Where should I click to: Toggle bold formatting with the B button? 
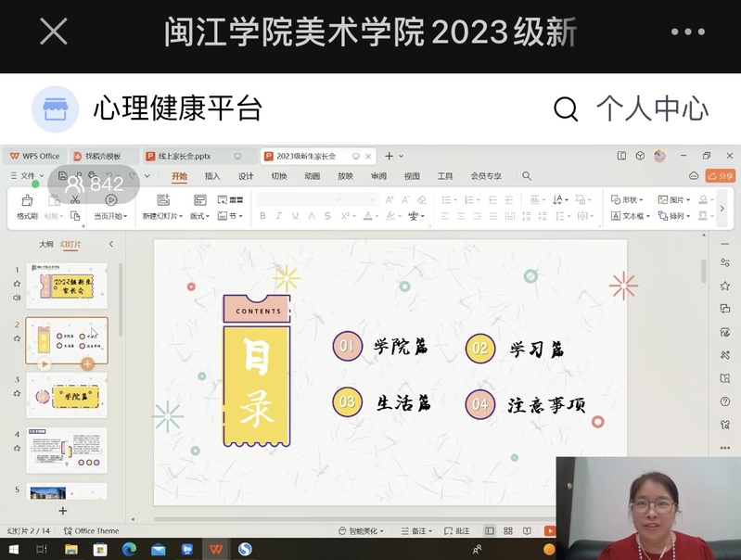pyautogui.click(x=263, y=216)
